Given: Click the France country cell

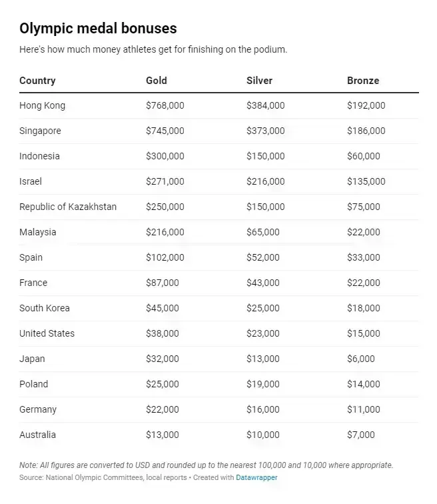Looking at the screenshot, I should click(x=33, y=283).
